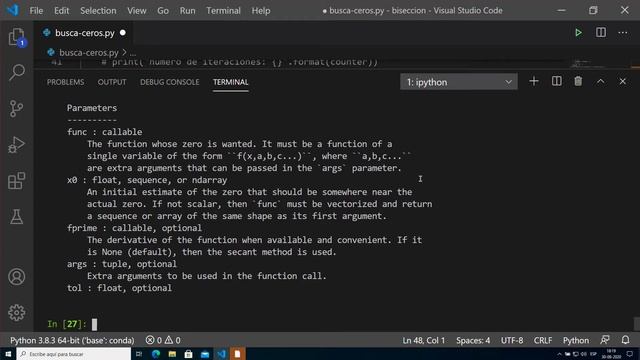Open editor More Actions ellipsis
This screenshot has width=640, height=360.
pyautogui.click(x=623, y=33)
